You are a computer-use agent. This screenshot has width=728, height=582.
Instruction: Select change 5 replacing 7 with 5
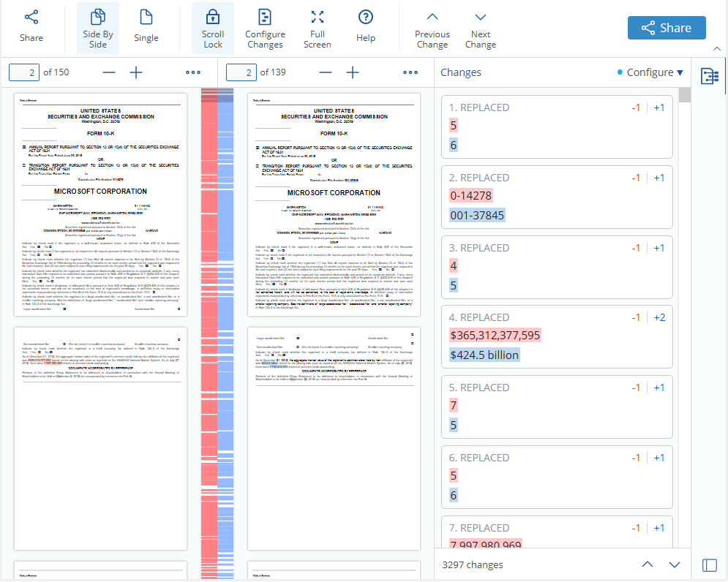(557, 407)
